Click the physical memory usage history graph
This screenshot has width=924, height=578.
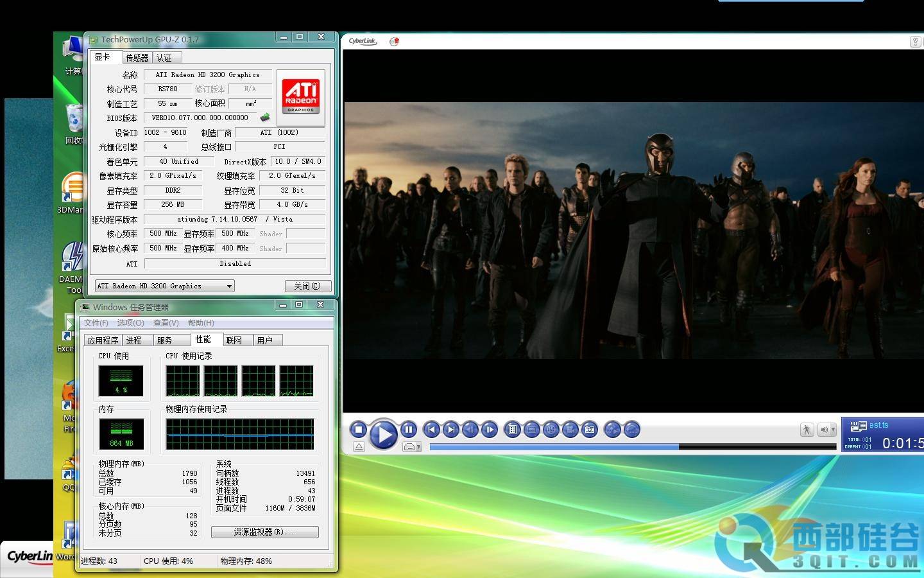click(x=240, y=433)
